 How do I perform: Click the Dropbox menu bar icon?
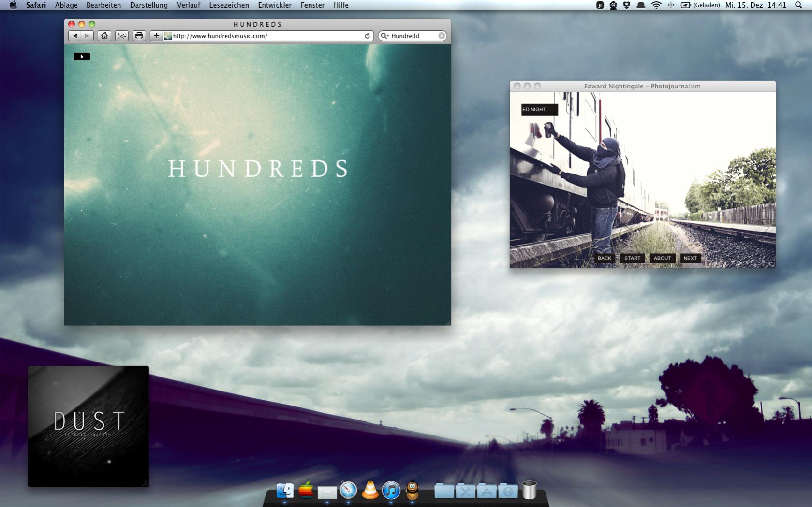tap(627, 5)
